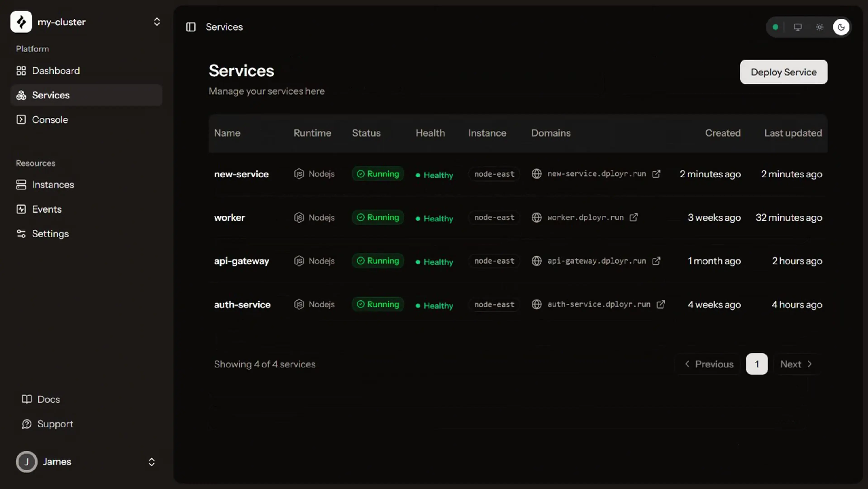Viewport: 868px width, 489px height.
Task: Click globe icon beside auth-service.dployr.run
Action: (537, 304)
